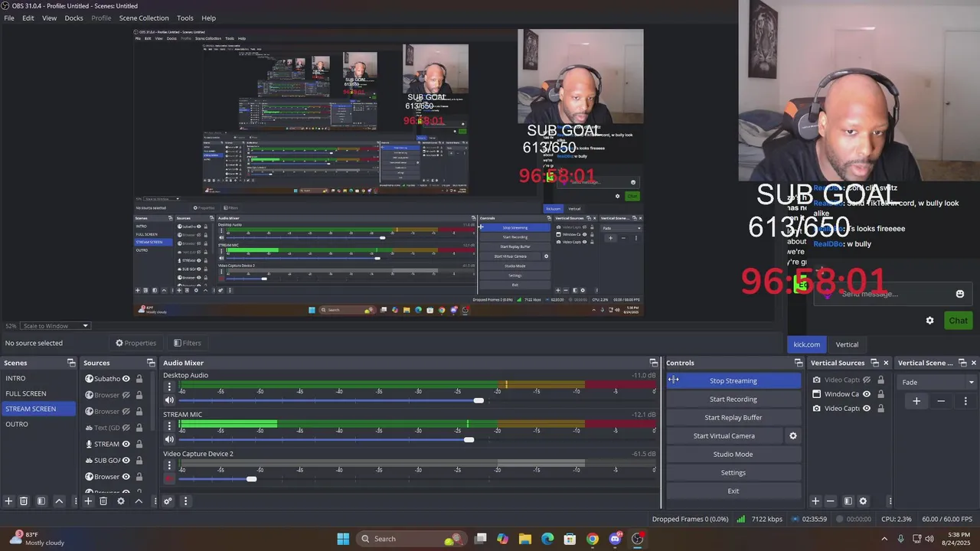Show the hidden Text (GD source
The height and width of the screenshot is (551, 980).
126,428
